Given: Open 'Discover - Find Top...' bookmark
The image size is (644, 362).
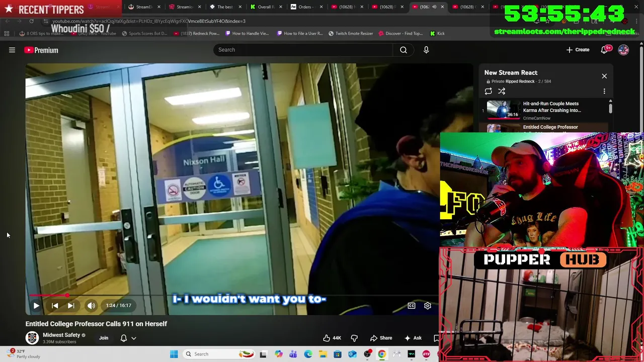Looking at the screenshot, I should click(x=400, y=33).
